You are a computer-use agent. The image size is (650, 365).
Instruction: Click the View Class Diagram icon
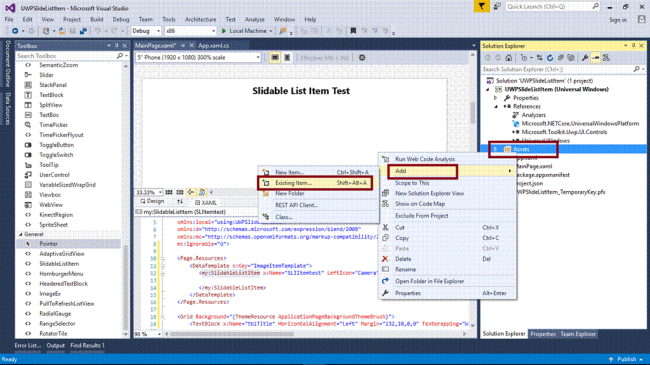(606, 58)
